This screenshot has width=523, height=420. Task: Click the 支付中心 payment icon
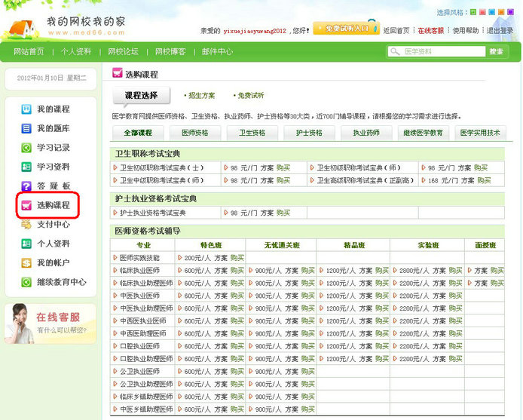coord(26,225)
